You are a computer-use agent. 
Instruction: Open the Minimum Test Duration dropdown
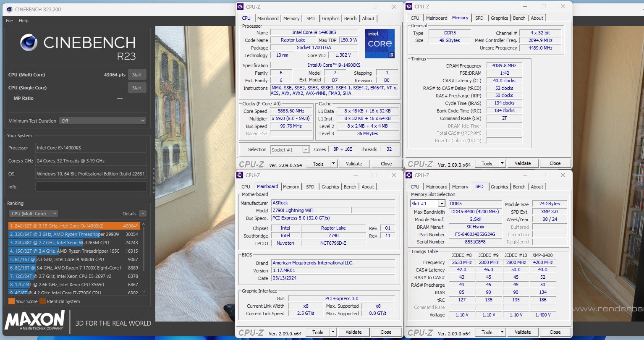(102, 121)
